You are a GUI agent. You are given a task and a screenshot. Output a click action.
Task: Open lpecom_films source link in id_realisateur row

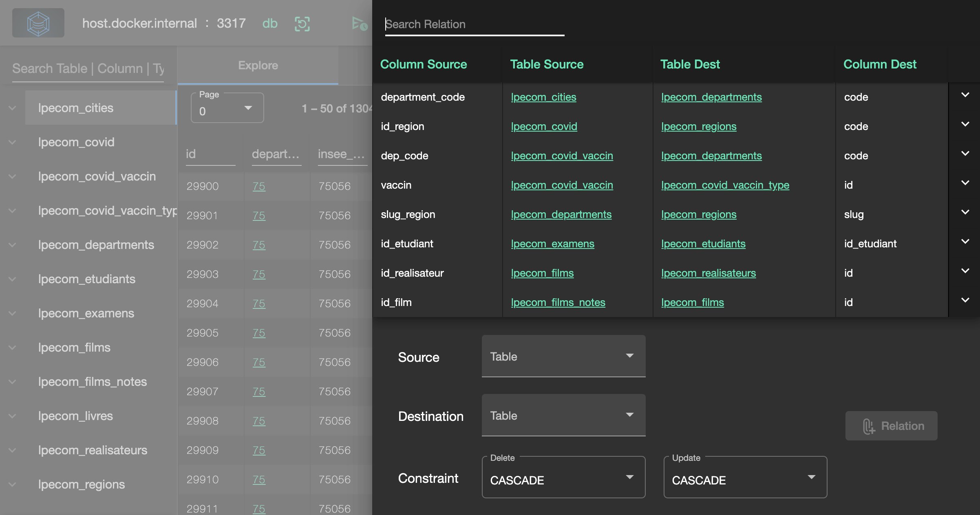pos(542,273)
